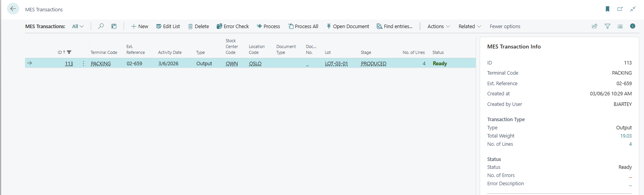Open the analysis view icon beside search
The height and width of the screenshot is (195, 644).
(x=114, y=26)
